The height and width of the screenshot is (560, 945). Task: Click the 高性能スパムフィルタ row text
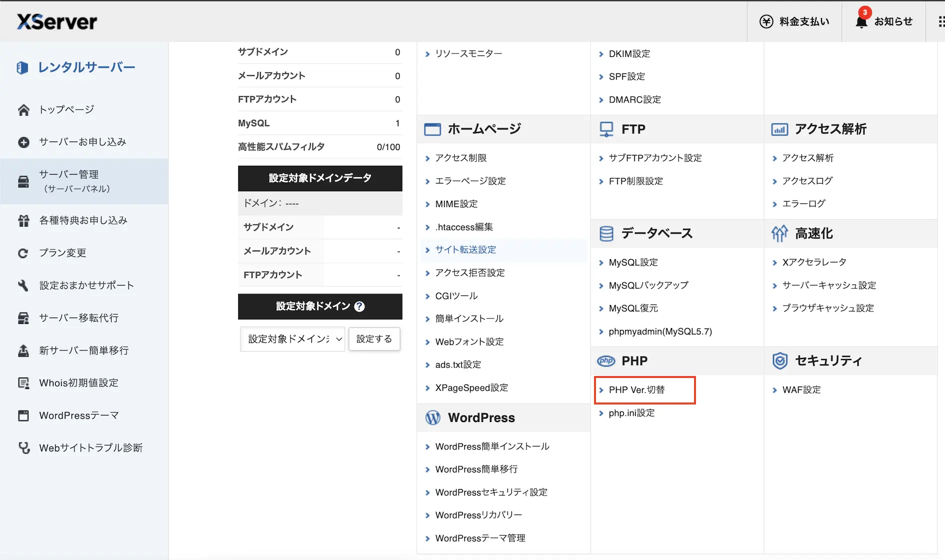point(281,147)
